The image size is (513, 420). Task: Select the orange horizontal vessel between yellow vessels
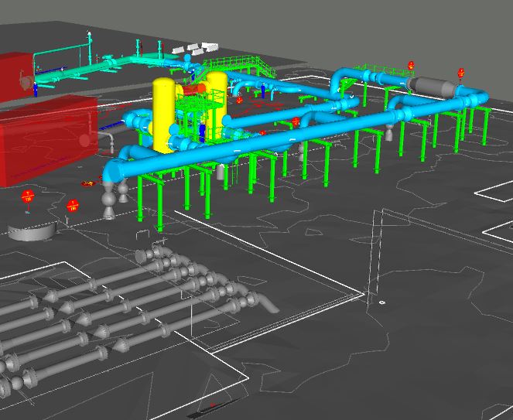tap(194, 89)
